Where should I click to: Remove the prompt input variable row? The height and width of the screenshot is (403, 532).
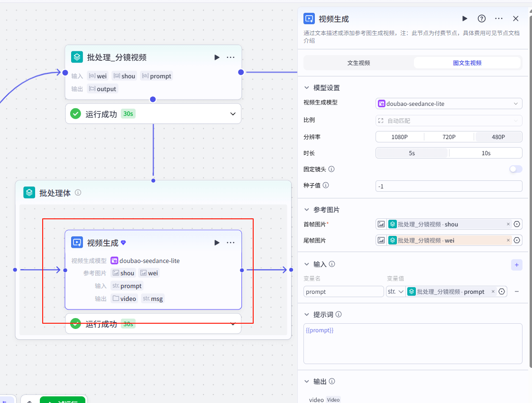517,291
